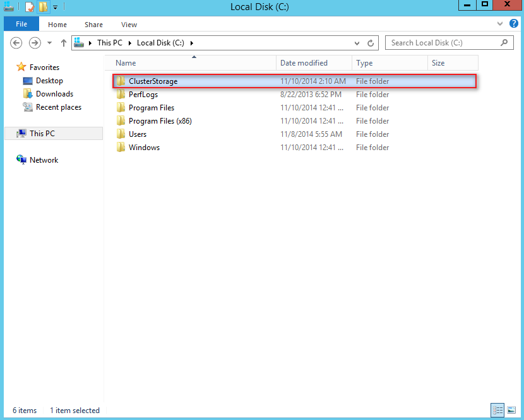The width and height of the screenshot is (524, 420).
Task: Click ClusterStorage date 11/10/2014 2:10 AM
Action: (x=313, y=81)
